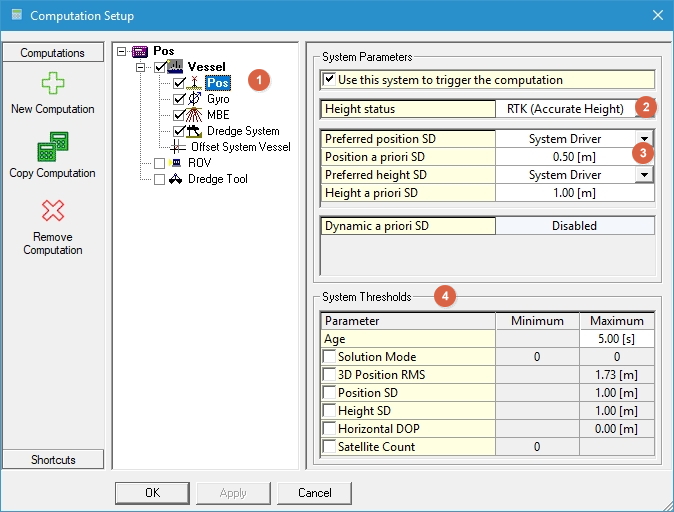Open the Shortcuts panel tab

coord(52,460)
